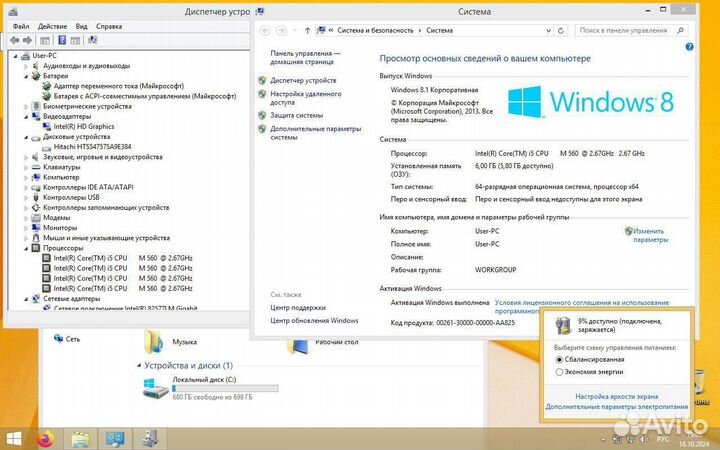Viewport: 720px width, 450px height.
Task: Click the РУС language indicator in tray
Action: point(662,439)
